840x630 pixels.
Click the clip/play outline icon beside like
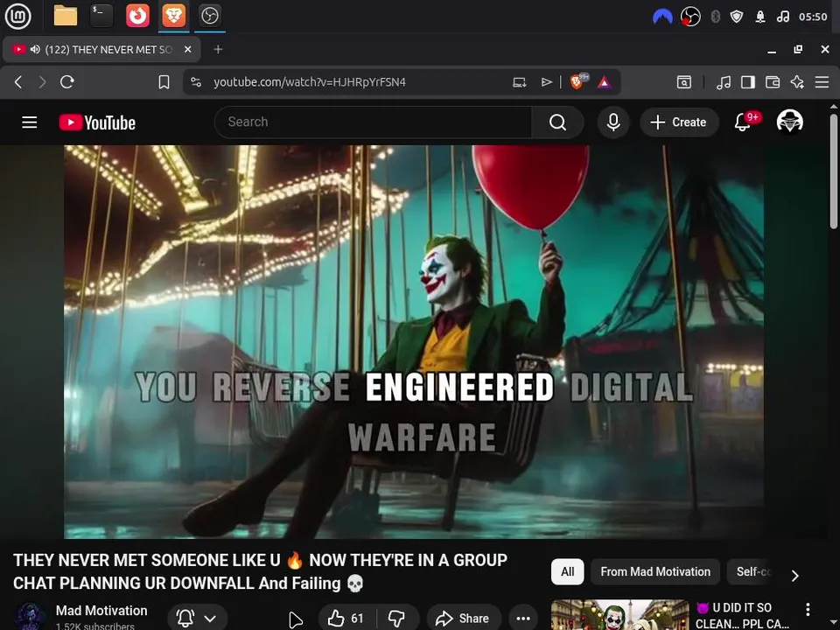coord(295,619)
